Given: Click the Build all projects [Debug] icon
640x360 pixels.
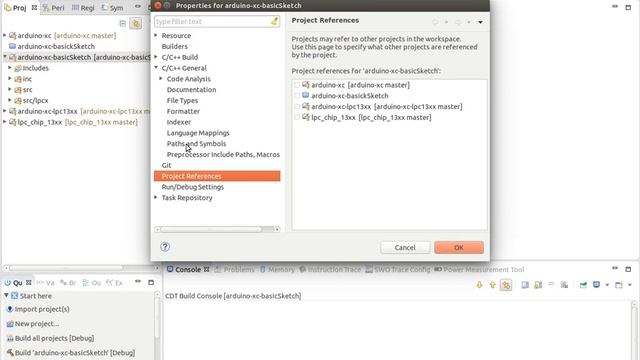Looking at the screenshot, I should (10, 338).
